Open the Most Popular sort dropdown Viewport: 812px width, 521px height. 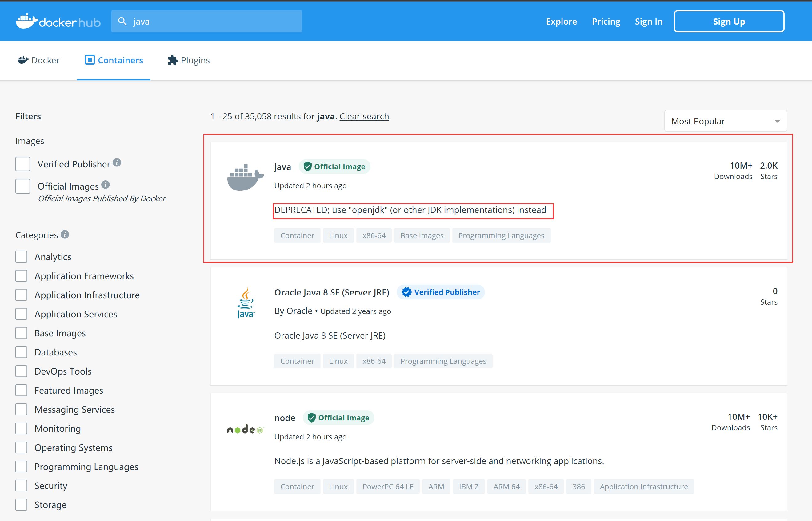coord(726,121)
